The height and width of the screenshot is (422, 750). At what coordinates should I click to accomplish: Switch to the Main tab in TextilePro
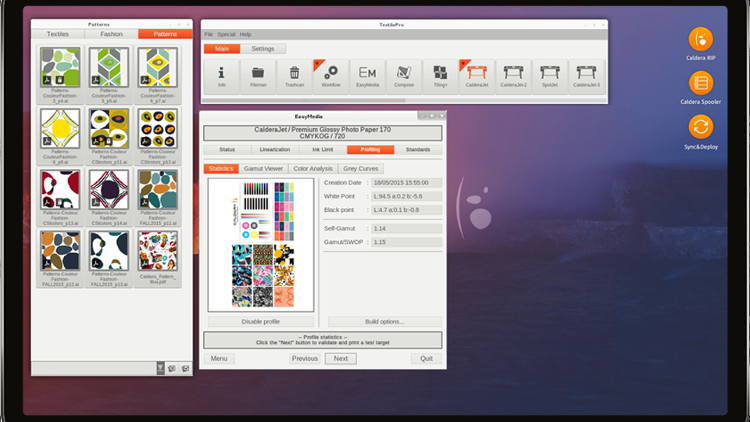click(222, 49)
